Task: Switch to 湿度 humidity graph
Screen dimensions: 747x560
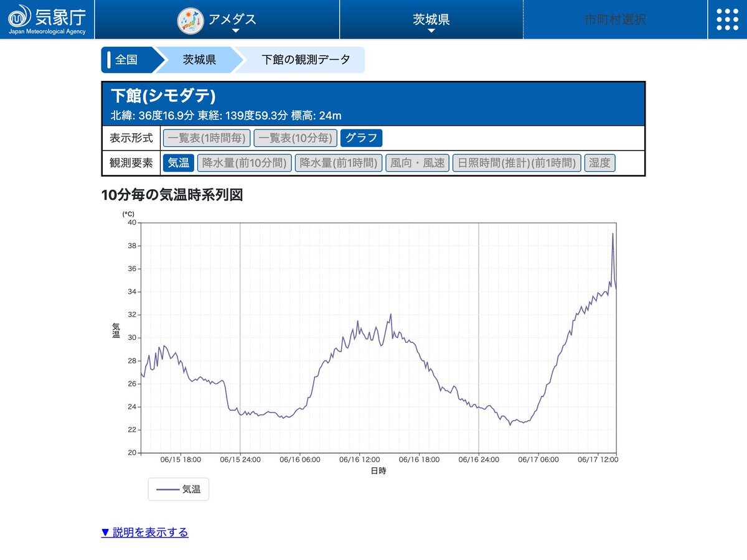Action: point(599,163)
